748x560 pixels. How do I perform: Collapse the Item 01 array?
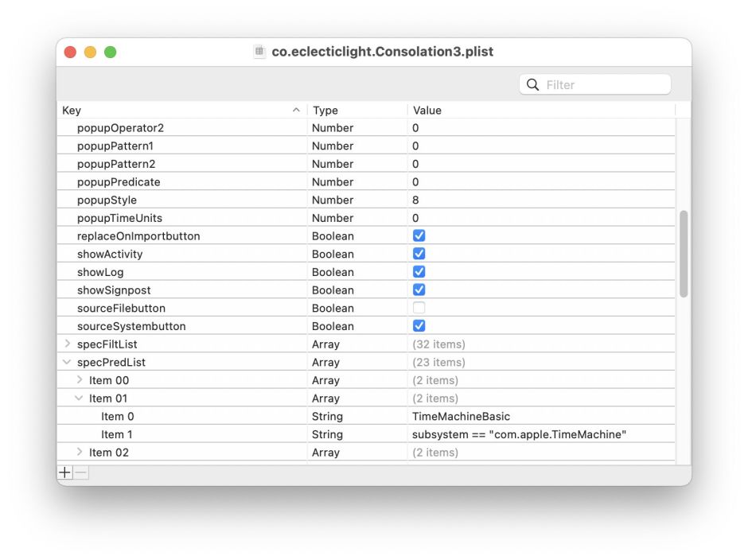pyautogui.click(x=79, y=398)
